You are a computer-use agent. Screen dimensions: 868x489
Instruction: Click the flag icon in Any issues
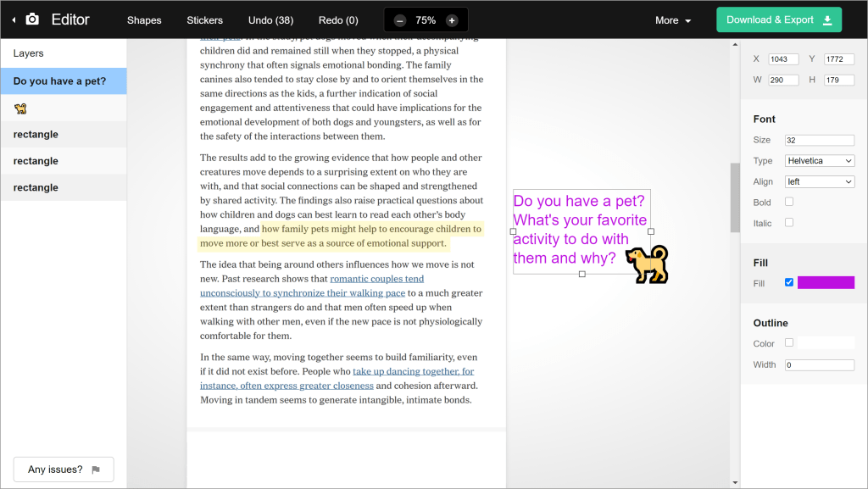tap(96, 470)
